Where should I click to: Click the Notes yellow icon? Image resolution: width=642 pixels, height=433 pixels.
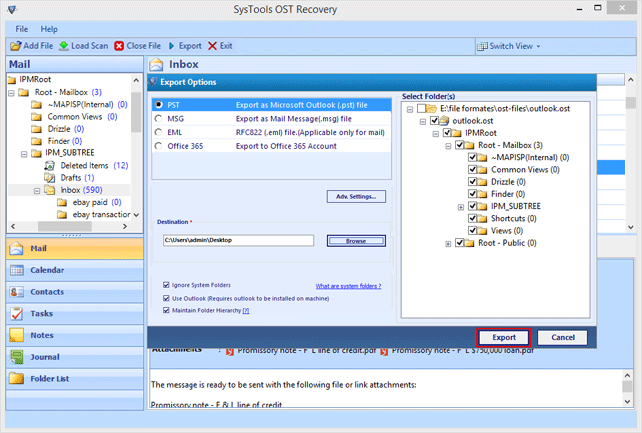pos(16,335)
